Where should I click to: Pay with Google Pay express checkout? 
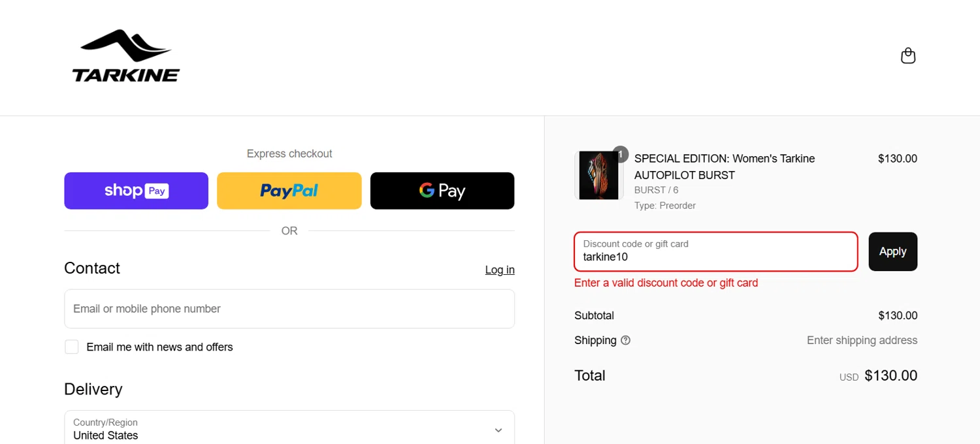click(442, 191)
